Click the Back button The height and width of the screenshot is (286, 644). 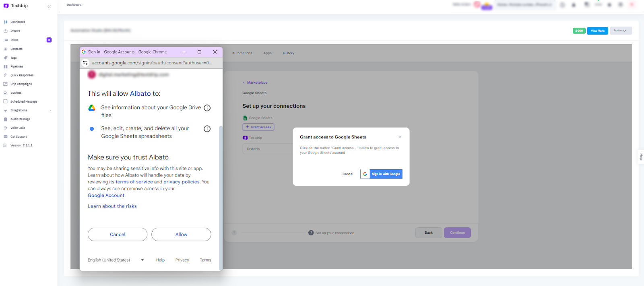[x=429, y=233]
